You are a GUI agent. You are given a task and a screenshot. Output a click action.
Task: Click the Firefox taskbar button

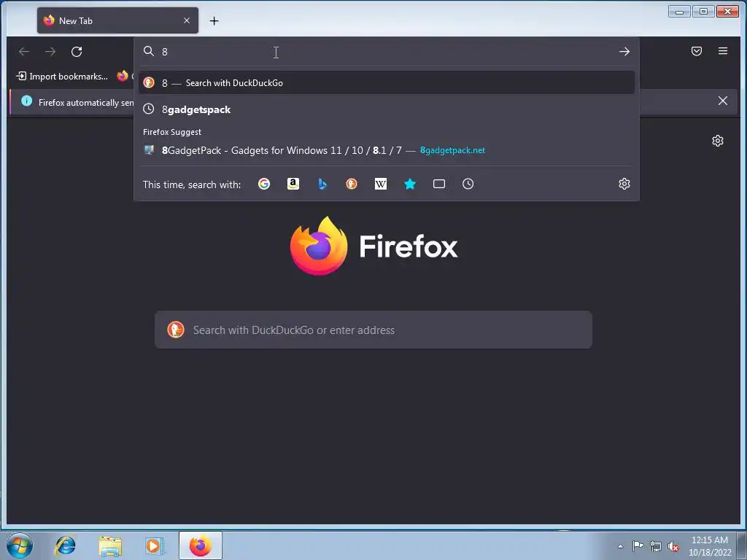pos(201,545)
